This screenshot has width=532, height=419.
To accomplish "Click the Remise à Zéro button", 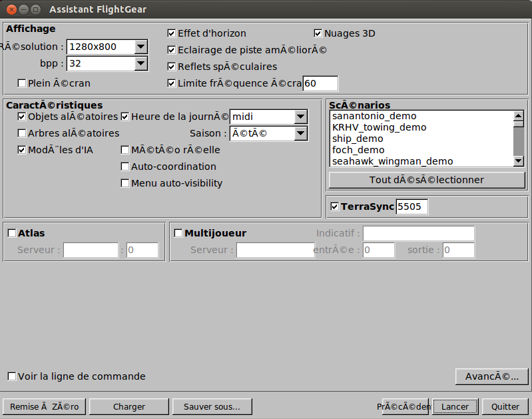I will 44,407.
